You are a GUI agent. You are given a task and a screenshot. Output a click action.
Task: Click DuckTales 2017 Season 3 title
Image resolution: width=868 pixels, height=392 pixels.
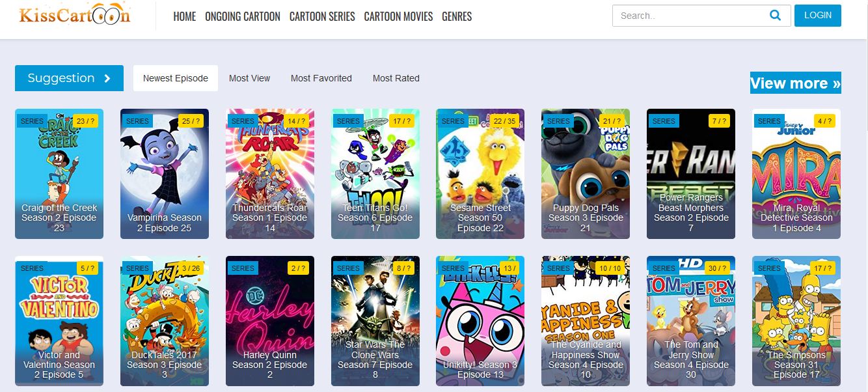[165, 365]
